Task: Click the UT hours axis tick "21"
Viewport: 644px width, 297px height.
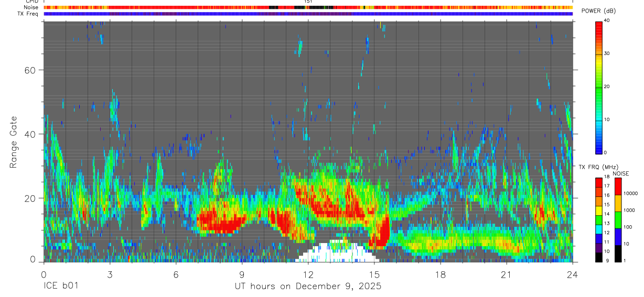Action: pos(507,274)
